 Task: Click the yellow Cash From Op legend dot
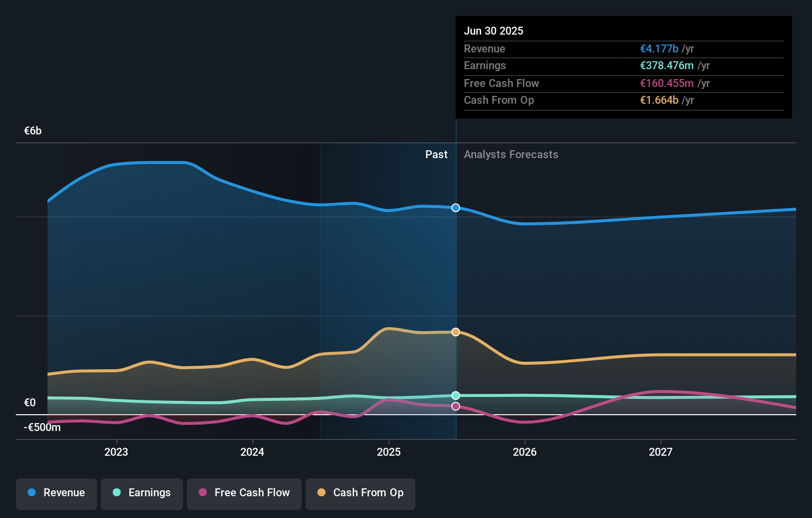pyautogui.click(x=321, y=493)
